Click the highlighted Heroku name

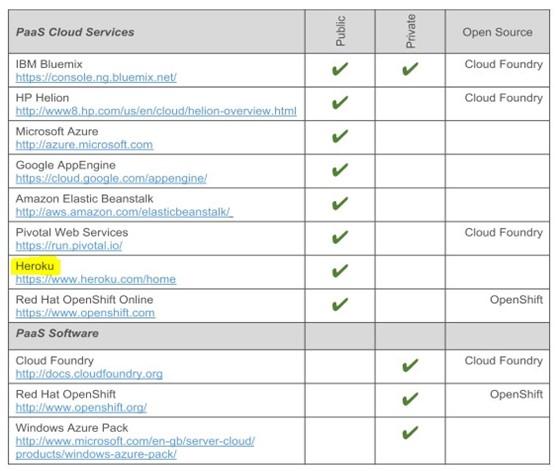(35, 266)
